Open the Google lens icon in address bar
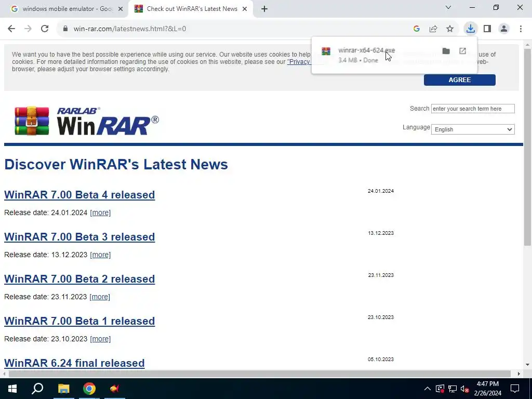The height and width of the screenshot is (399, 532). coord(417,29)
